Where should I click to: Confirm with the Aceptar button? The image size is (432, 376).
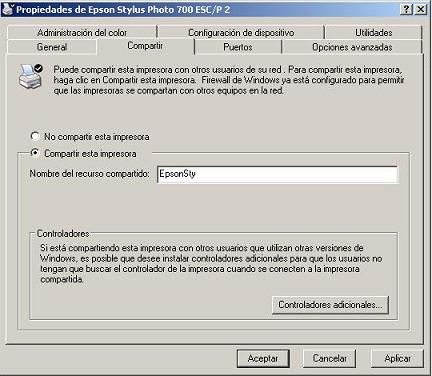263,358
